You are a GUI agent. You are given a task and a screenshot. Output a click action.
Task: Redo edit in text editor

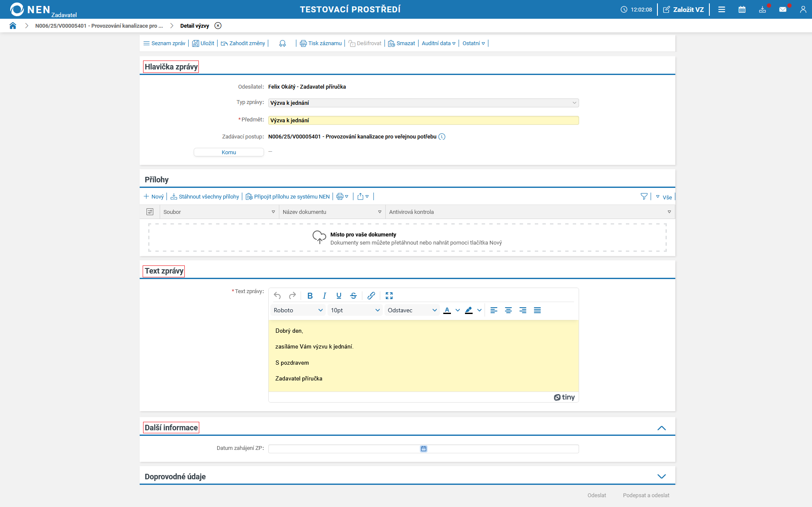(x=292, y=296)
